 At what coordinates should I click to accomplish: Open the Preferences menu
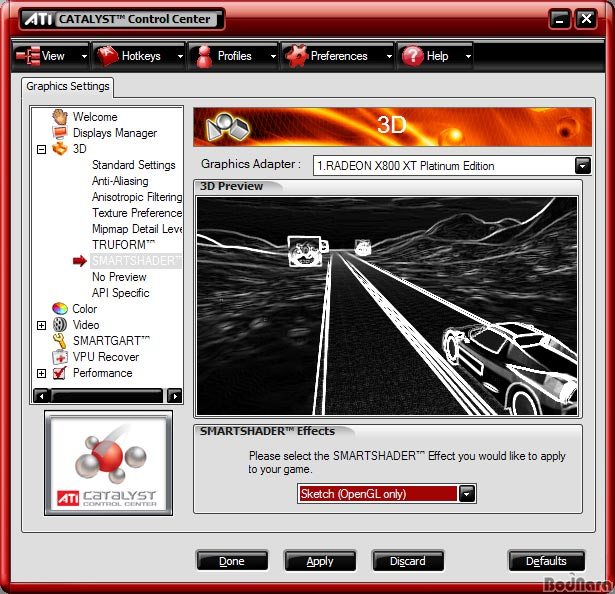[x=338, y=56]
